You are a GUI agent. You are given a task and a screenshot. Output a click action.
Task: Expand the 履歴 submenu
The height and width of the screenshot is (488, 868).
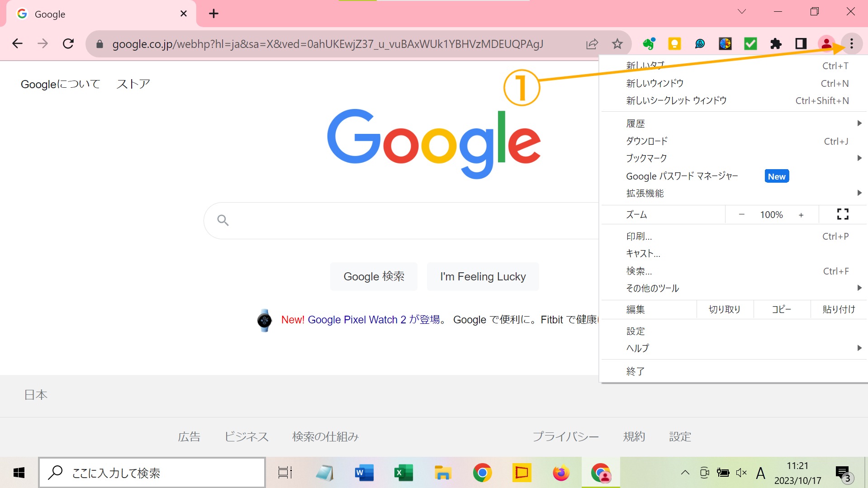733,123
